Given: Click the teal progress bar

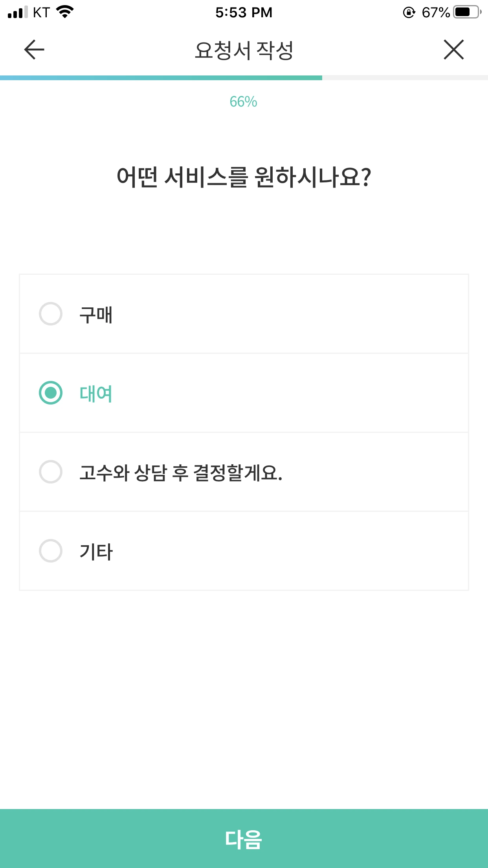Looking at the screenshot, I should pyautogui.click(x=161, y=78).
